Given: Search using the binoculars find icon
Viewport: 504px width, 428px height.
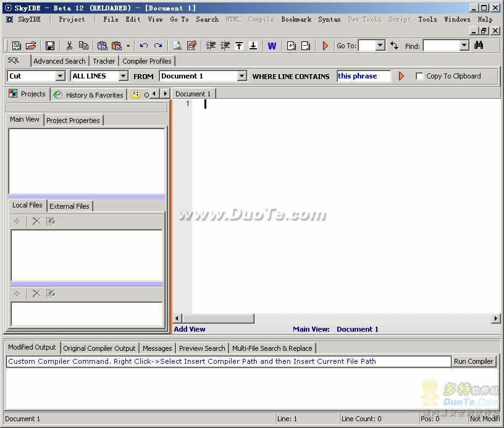Looking at the screenshot, I should (479, 45).
